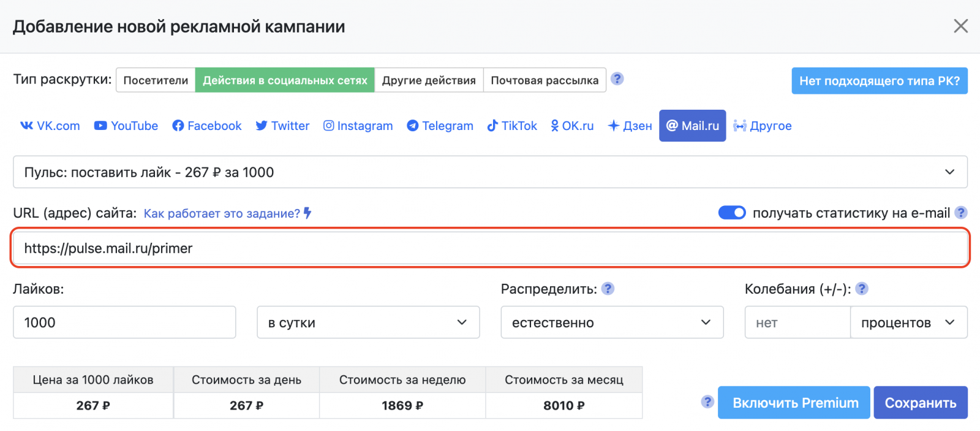The width and height of the screenshot is (980, 431).
Task: Pick TikTok as the social network
Action: pyautogui.click(x=512, y=126)
